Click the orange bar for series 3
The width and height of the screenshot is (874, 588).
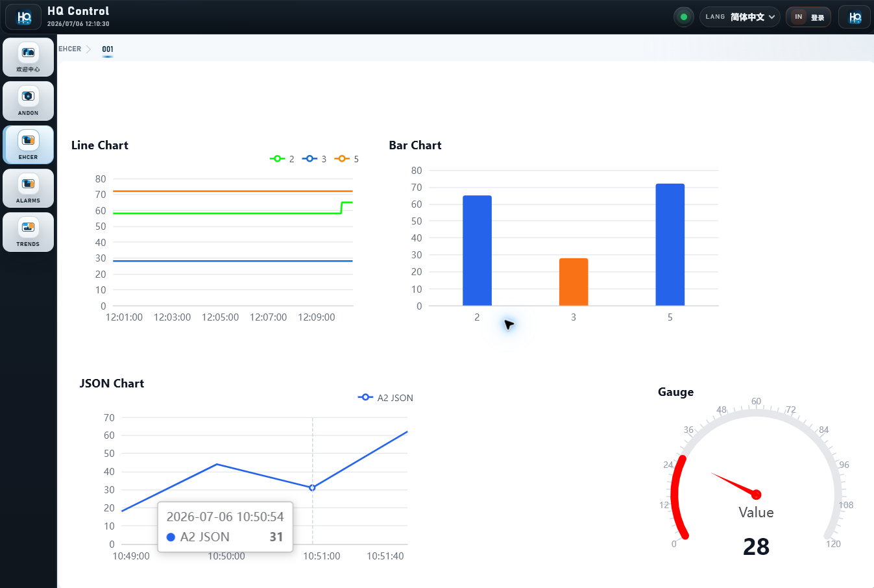574,282
